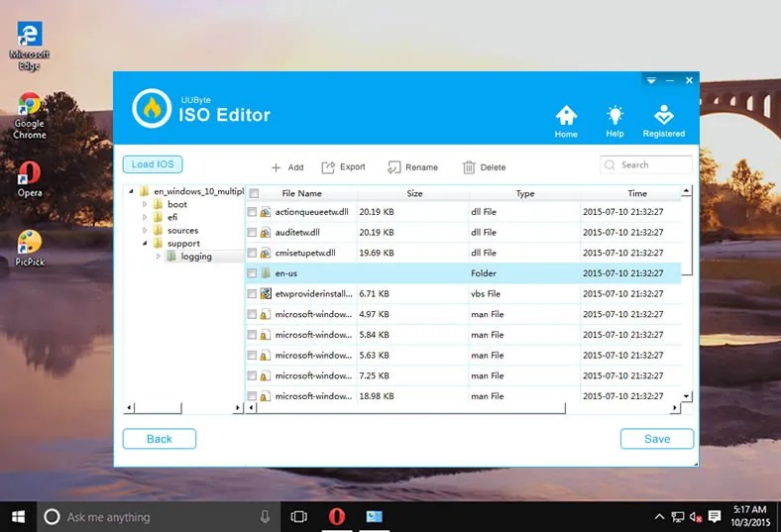Save the ISO changes

[x=657, y=439]
